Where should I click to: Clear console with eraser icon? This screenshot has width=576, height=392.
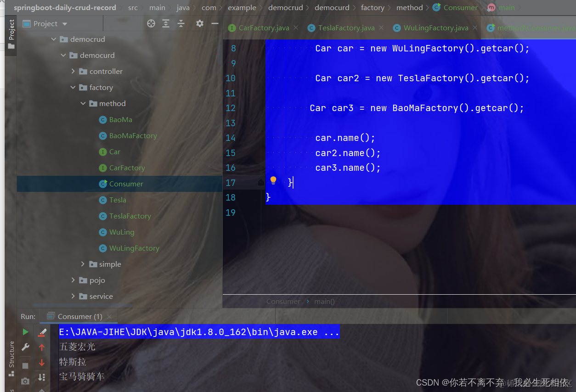[x=42, y=332]
